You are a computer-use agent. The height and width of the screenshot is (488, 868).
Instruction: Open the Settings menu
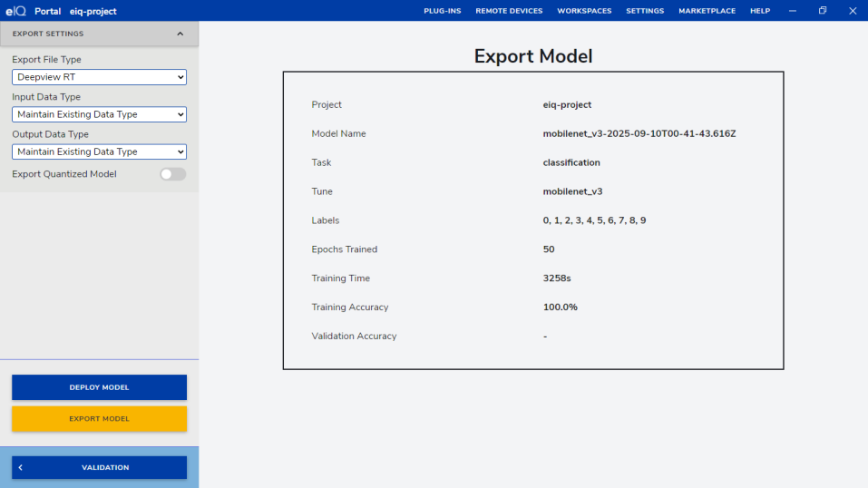pyautogui.click(x=645, y=11)
